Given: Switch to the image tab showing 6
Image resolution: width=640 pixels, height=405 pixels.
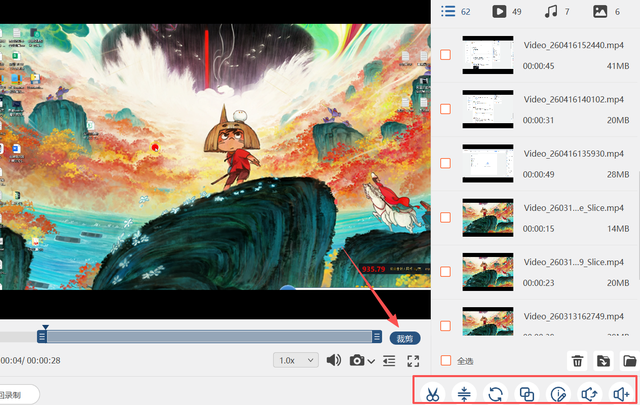Looking at the screenshot, I should pyautogui.click(x=607, y=11).
